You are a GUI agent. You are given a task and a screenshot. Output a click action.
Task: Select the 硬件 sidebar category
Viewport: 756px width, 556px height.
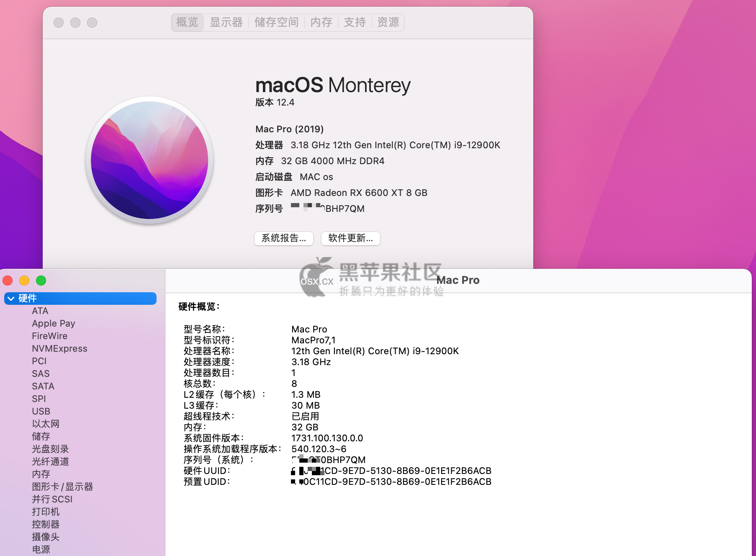coord(80,299)
